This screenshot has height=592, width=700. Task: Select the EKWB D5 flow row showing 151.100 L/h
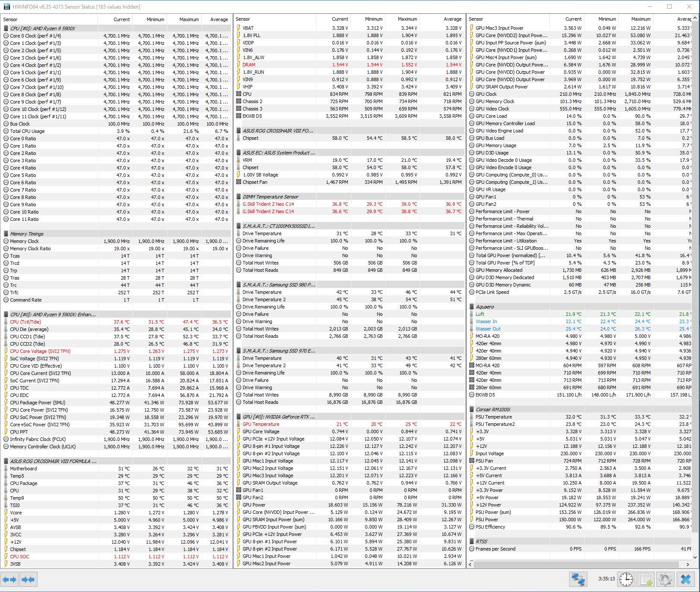click(x=579, y=395)
